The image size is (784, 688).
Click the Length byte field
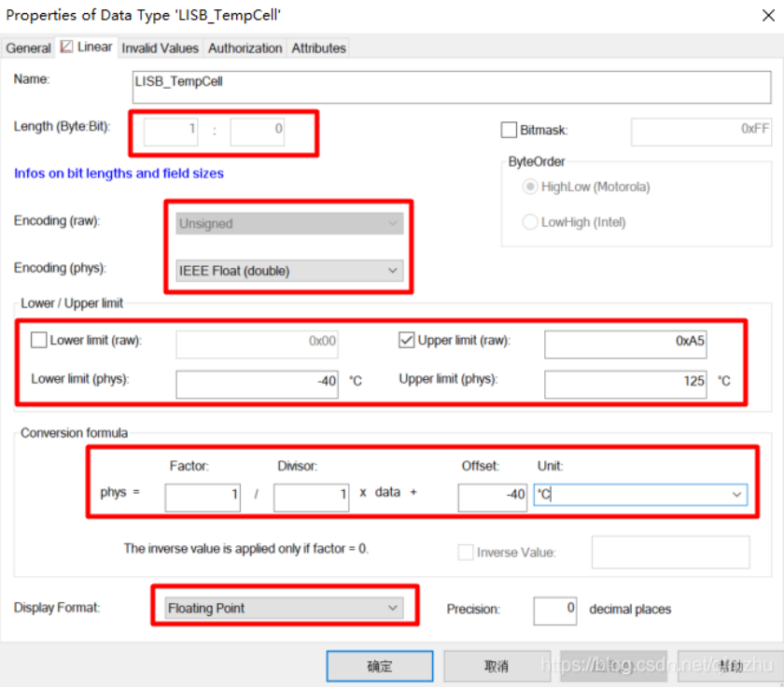tap(171, 132)
